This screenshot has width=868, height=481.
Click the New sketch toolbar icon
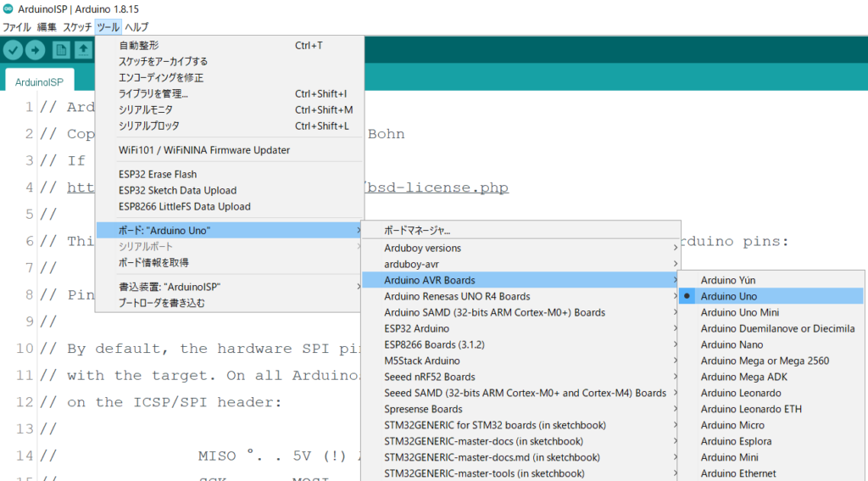click(x=61, y=50)
